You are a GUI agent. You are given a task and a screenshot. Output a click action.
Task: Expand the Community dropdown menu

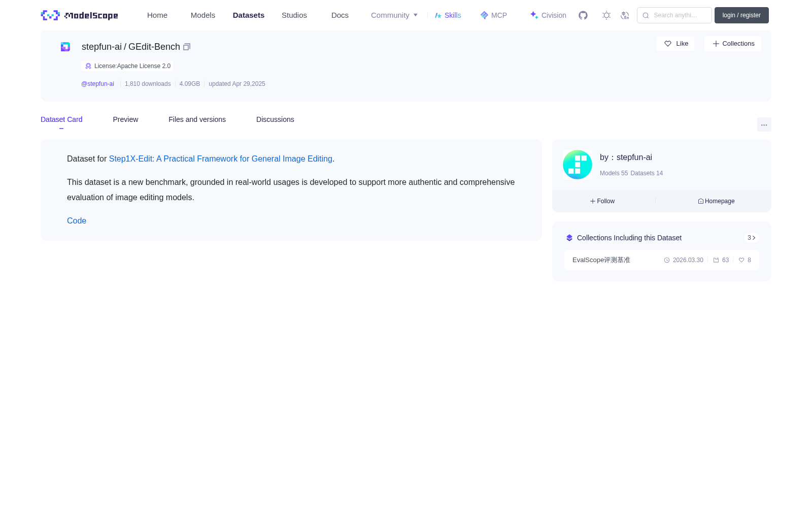pos(394,15)
